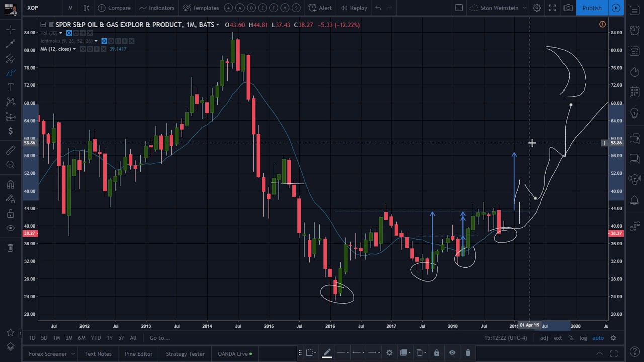Change drawing line color with brush swatch

(327, 353)
